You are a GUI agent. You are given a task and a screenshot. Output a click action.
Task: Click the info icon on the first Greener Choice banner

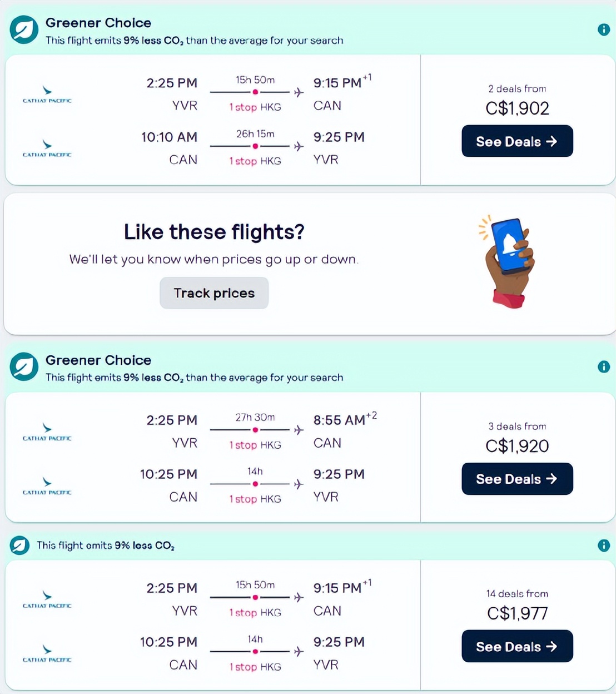point(604,29)
